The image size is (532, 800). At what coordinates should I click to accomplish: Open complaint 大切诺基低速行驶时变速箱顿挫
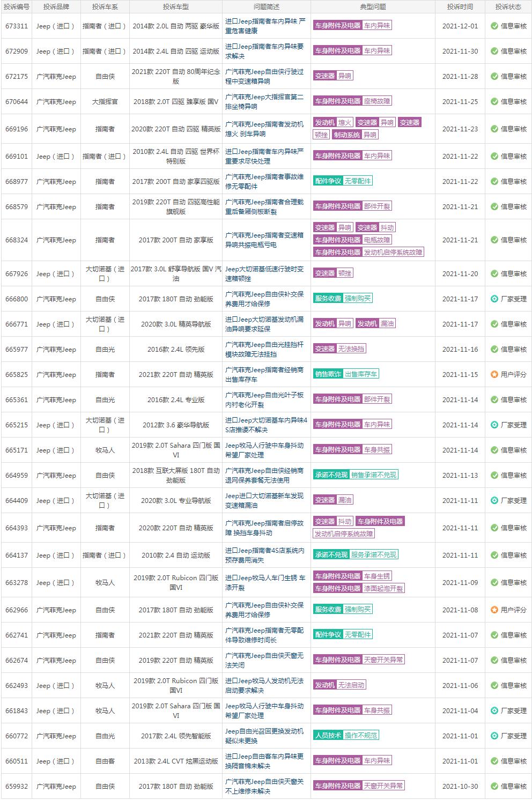(265, 273)
